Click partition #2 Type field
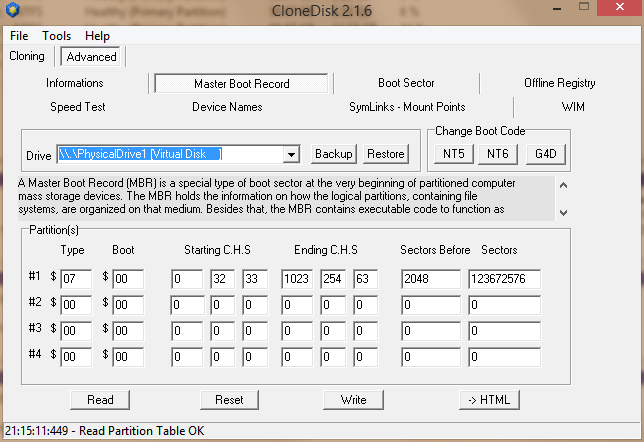 (x=76, y=305)
